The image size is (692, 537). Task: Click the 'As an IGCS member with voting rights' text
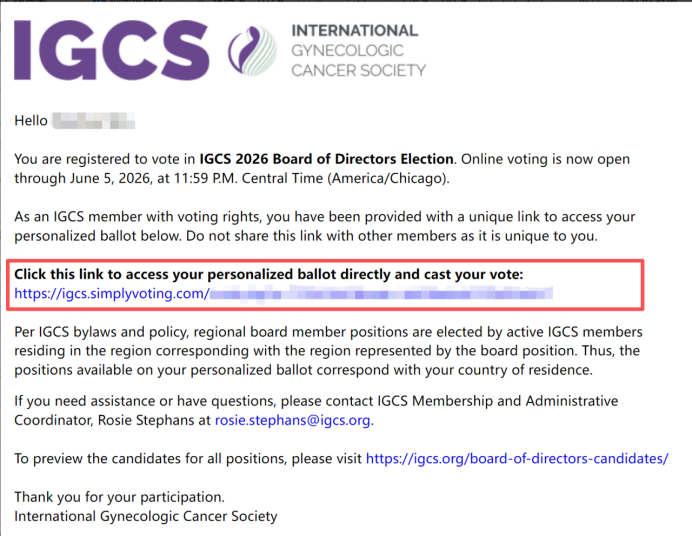138,217
